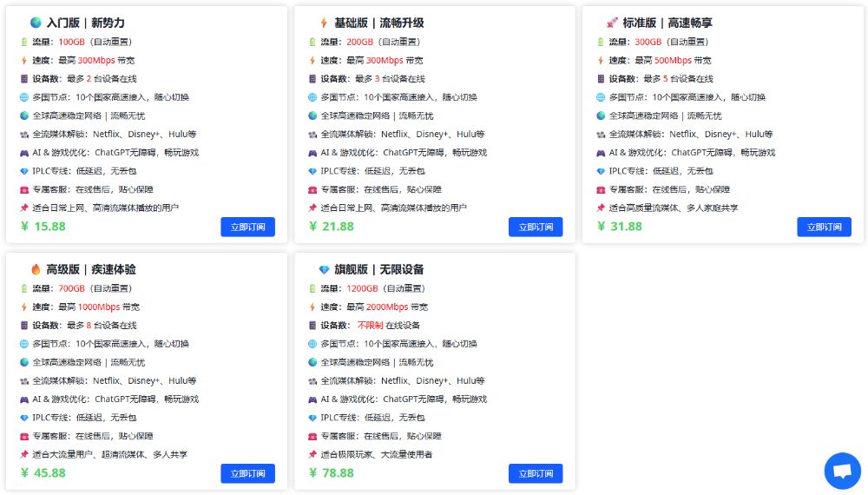
Task: Click 最高 2000Mbps 带宽 speed text
Action: coord(387,307)
